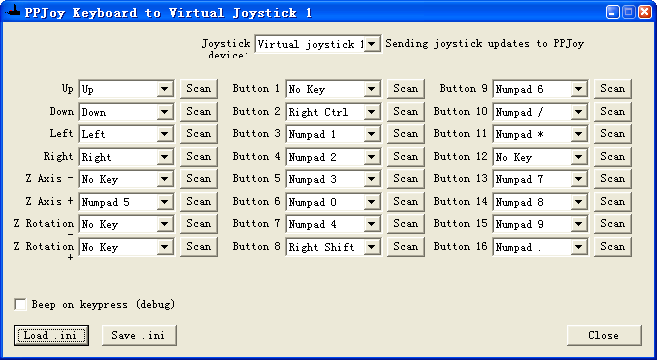Click Scan next to Button 7
Viewport: 657px width, 360px height.
(x=406, y=224)
